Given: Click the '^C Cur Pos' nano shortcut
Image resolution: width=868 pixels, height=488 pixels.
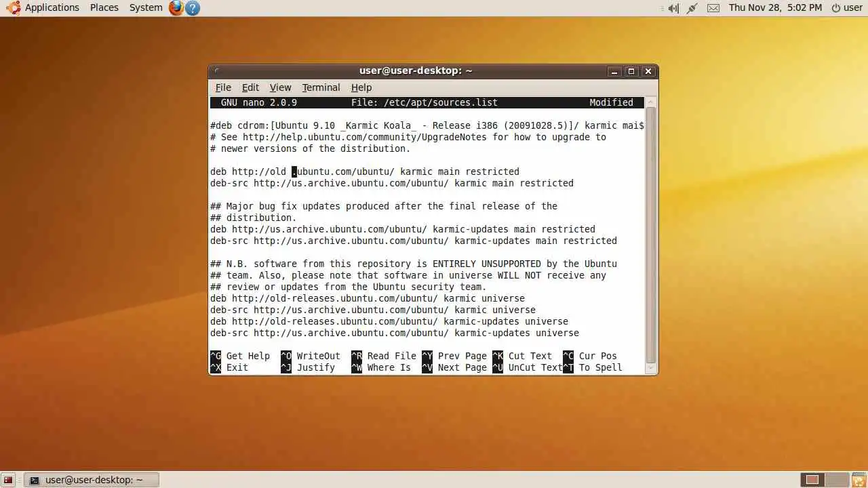Looking at the screenshot, I should click(x=590, y=356).
